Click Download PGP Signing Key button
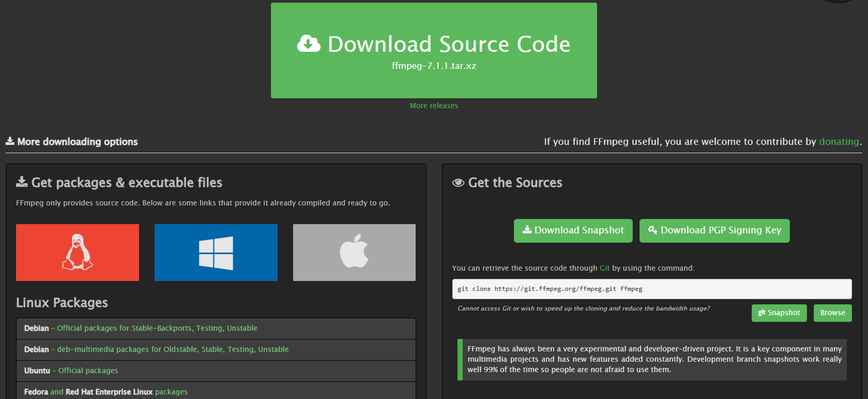The height and width of the screenshot is (399, 868). point(714,230)
